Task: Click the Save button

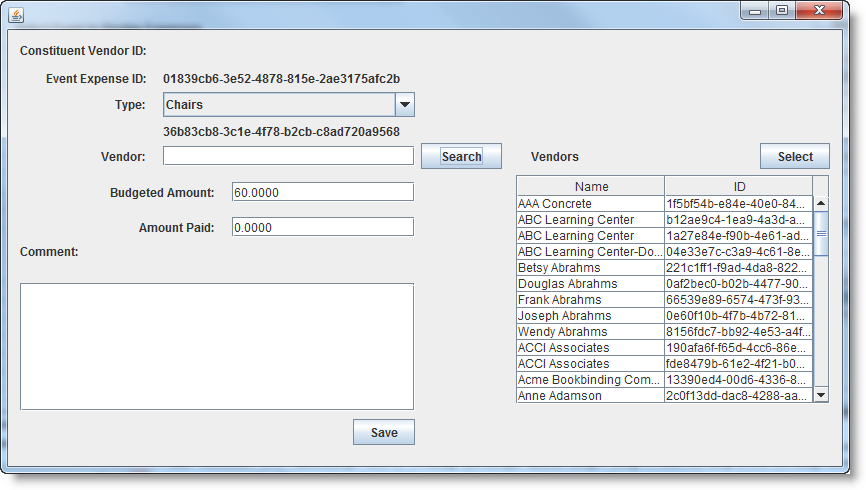Action: [384, 432]
